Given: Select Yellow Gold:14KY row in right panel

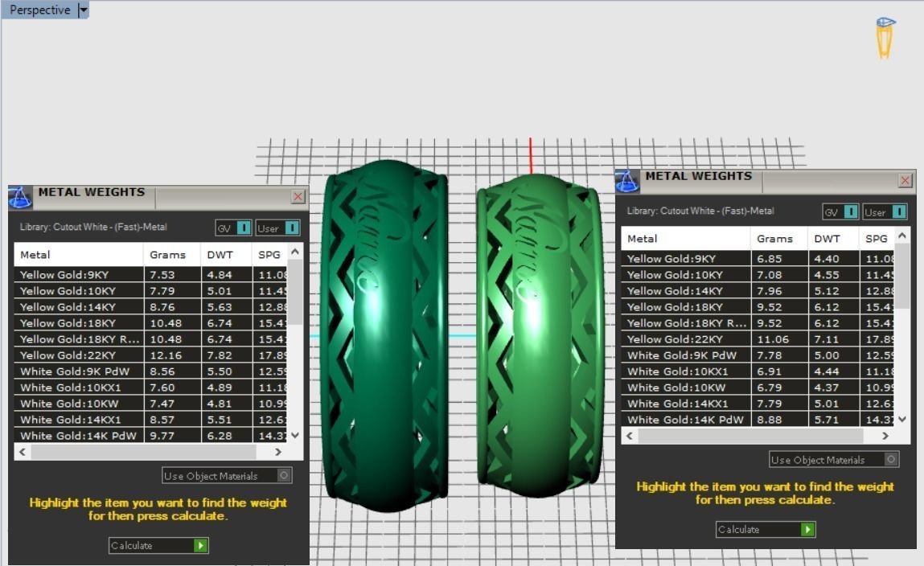Looking at the screenshot, I should [x=758, y=291].
